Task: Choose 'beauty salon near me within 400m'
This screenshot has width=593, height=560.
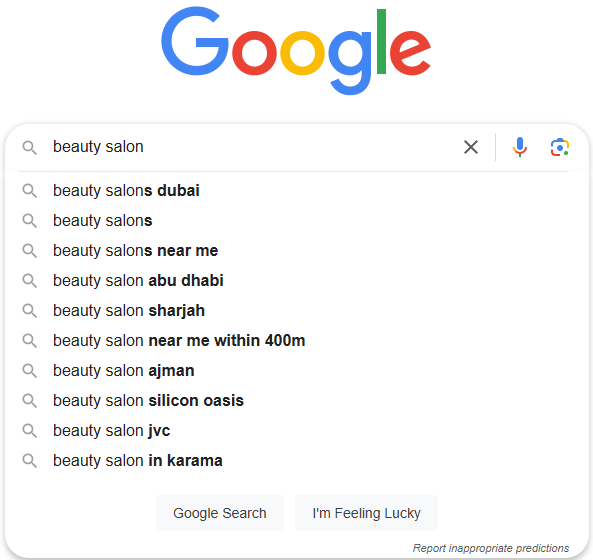Action: [296, 340]
